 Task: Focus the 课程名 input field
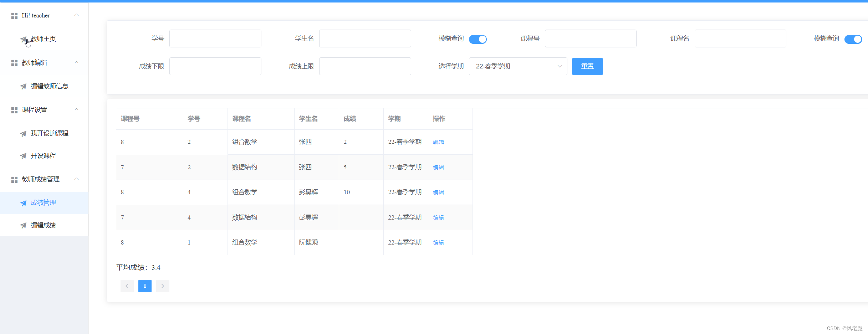pos(740,38)
